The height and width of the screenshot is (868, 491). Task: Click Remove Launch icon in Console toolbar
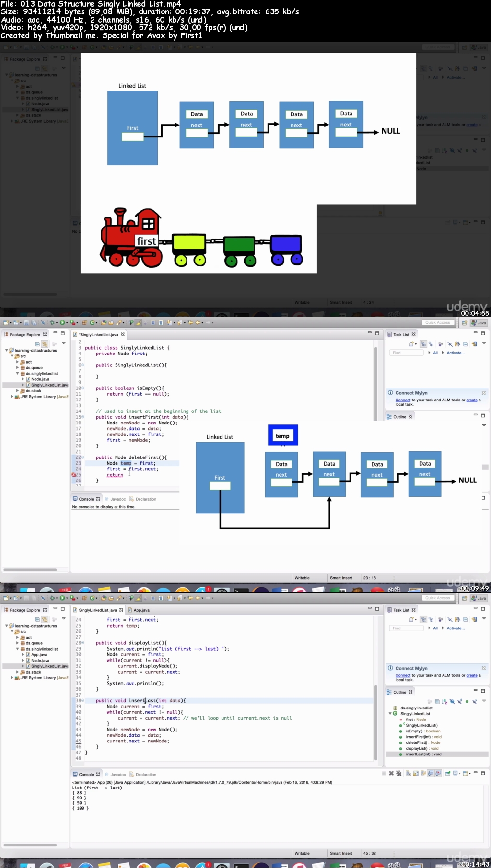(391, 773)
